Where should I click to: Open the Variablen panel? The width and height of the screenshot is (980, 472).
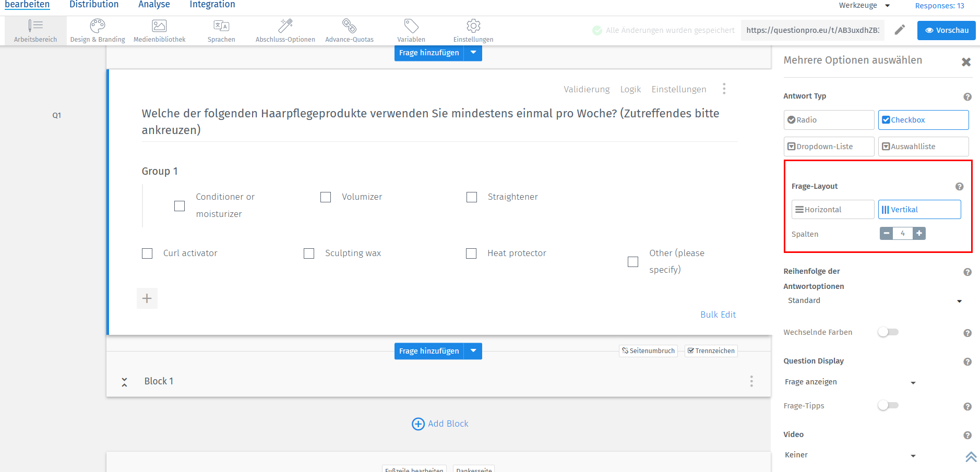(411, 30)
